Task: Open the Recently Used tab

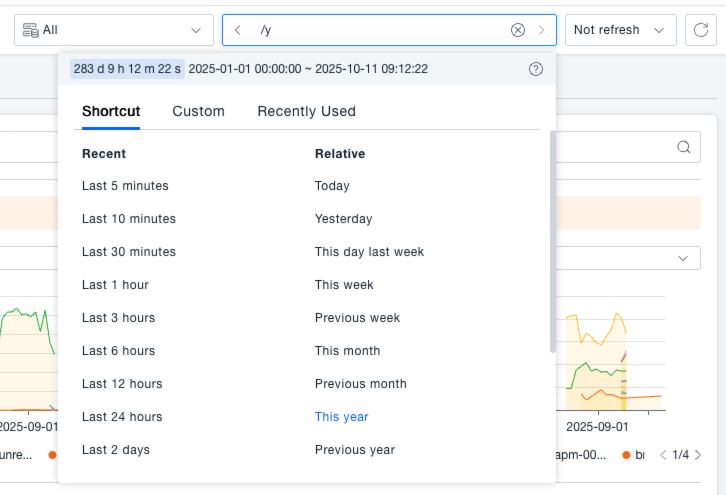Action: [x=306, y=111]
